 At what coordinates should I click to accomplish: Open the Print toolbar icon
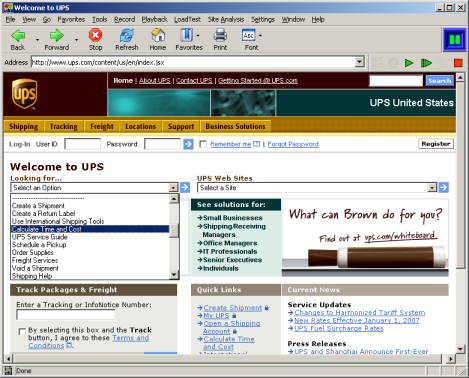[220, 35]
